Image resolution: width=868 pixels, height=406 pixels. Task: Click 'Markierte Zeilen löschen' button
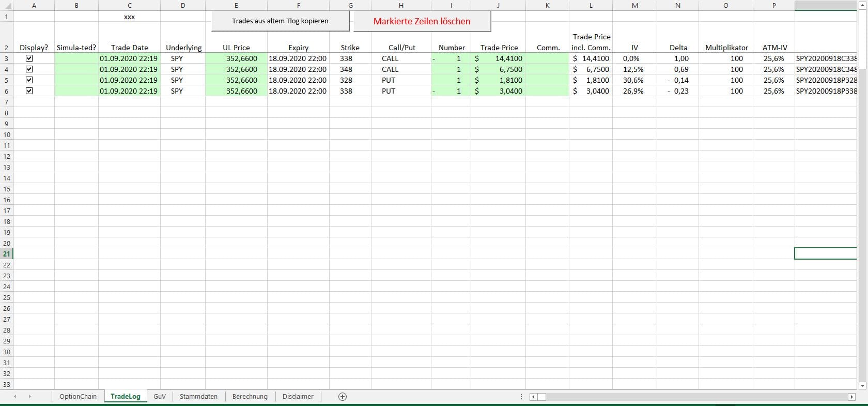pyautogui.click(x=422, y=21)
